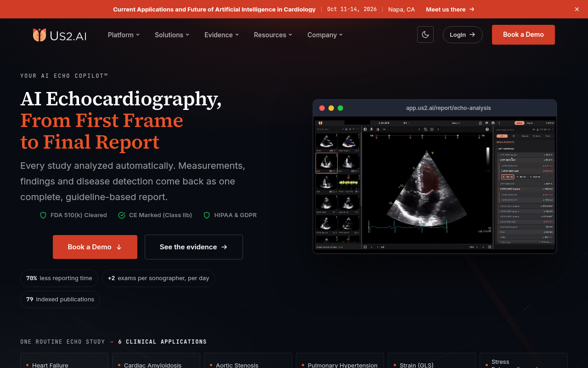
Task: Click the hero Book a Demo button with the down arrow
Action: click(x=95, y=247)
